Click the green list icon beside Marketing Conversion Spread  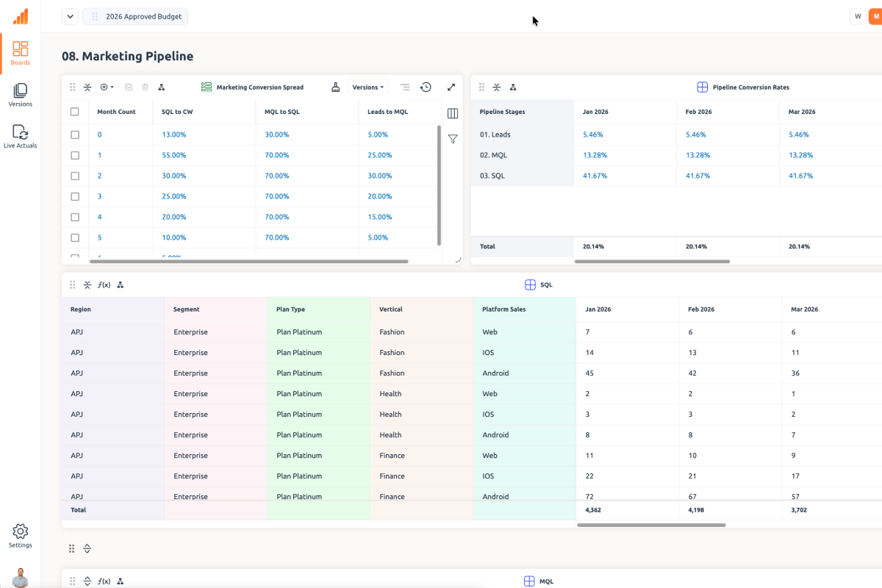click(207, 87)
